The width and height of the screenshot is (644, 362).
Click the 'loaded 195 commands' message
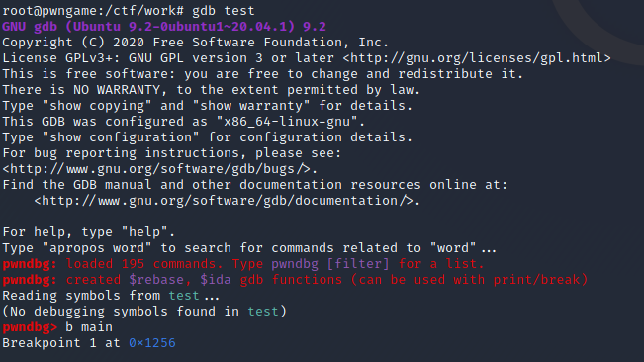pyautogui.click(x=140, y=264)
